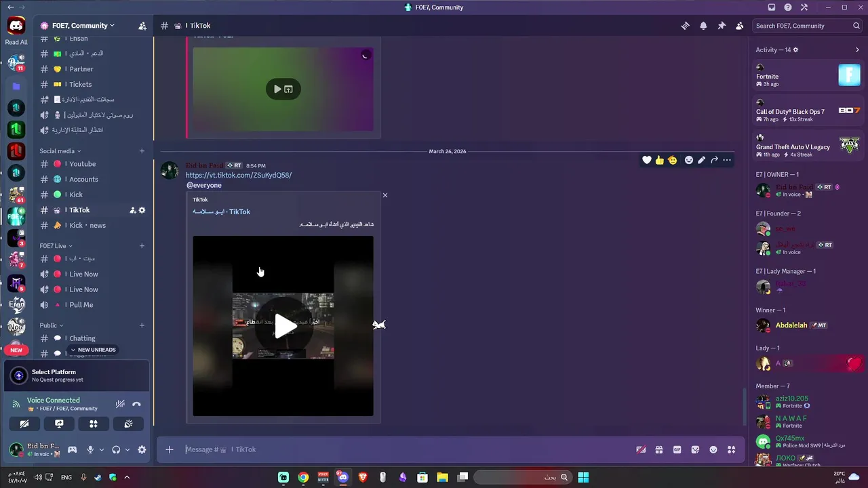
Task: Collapse the Public category
Action: click(51, 325)
